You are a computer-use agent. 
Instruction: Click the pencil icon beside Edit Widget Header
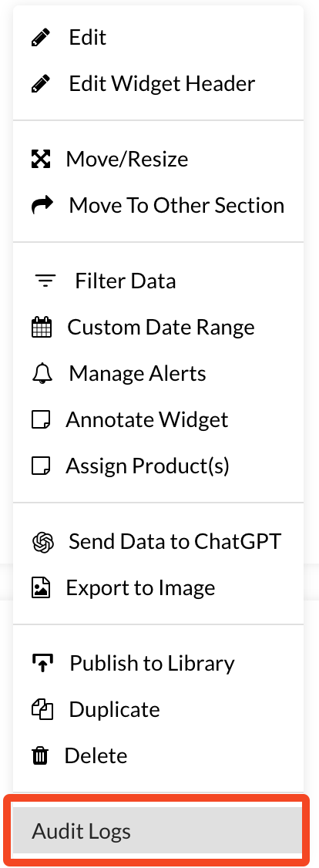coord(42,84)
